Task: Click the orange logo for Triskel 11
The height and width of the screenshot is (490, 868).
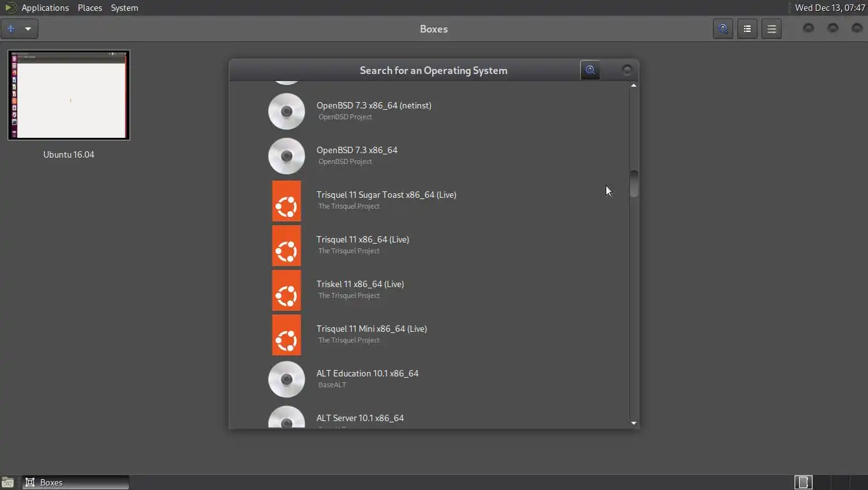Action: coord(287,290)
